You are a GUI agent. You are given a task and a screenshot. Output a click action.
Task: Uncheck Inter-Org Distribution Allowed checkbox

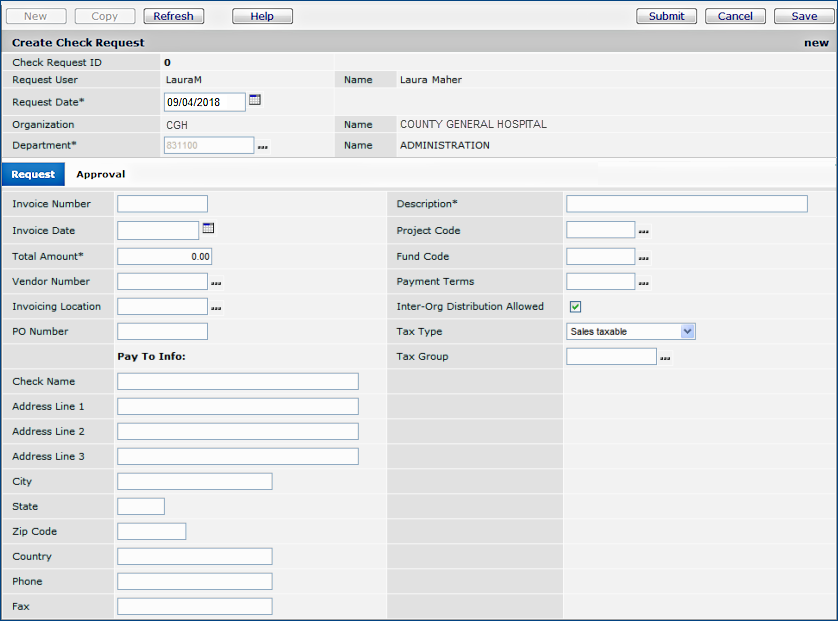coord(575,307)
